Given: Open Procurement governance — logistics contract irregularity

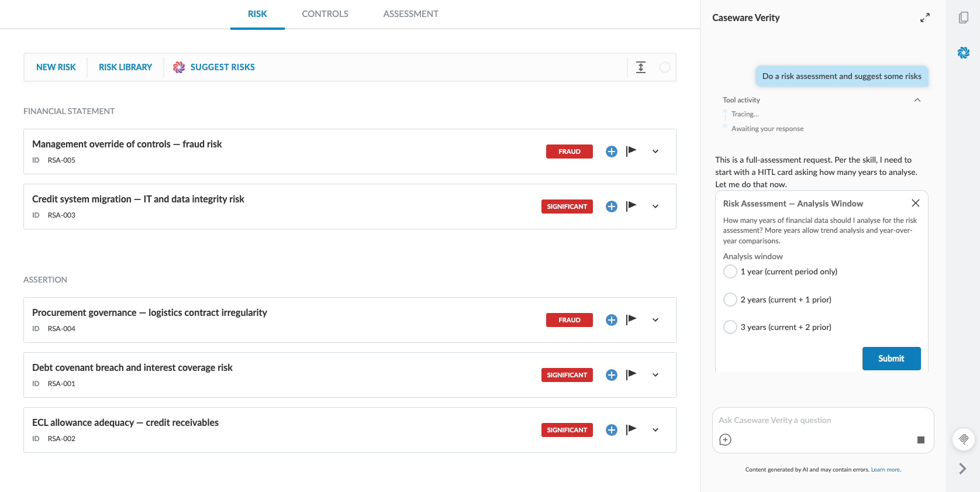Looking at the screenshot, I should [150, 312].
